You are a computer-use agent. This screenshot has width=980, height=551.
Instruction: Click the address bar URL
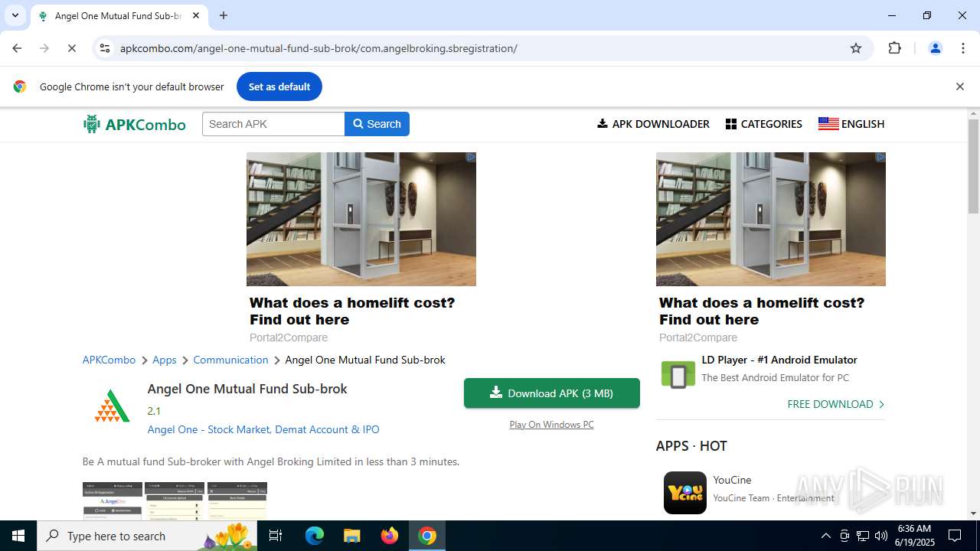coord(318,48)
